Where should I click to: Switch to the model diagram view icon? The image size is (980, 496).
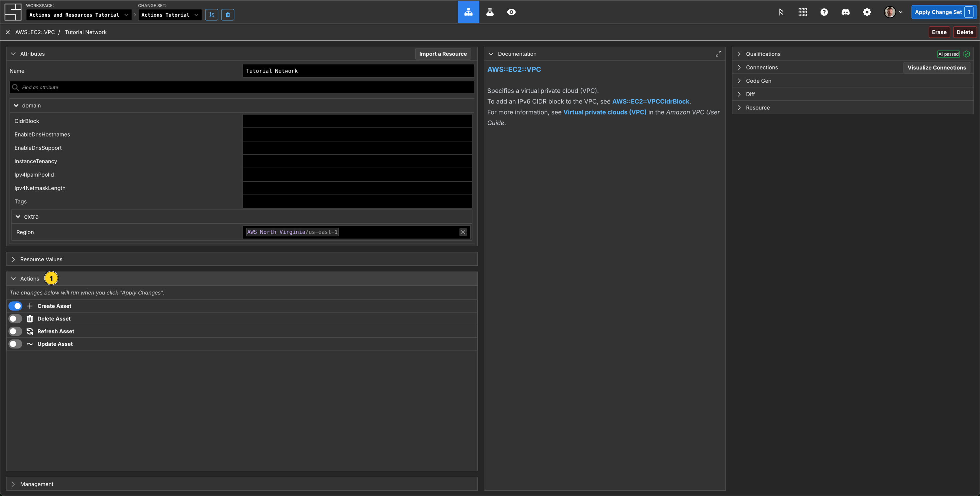468,12
